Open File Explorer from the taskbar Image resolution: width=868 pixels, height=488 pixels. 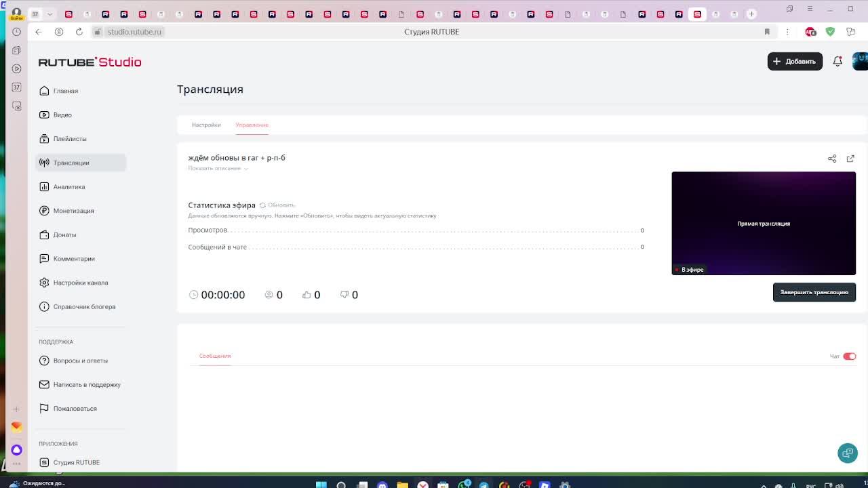pyautogui.click(x=402, y=485)
